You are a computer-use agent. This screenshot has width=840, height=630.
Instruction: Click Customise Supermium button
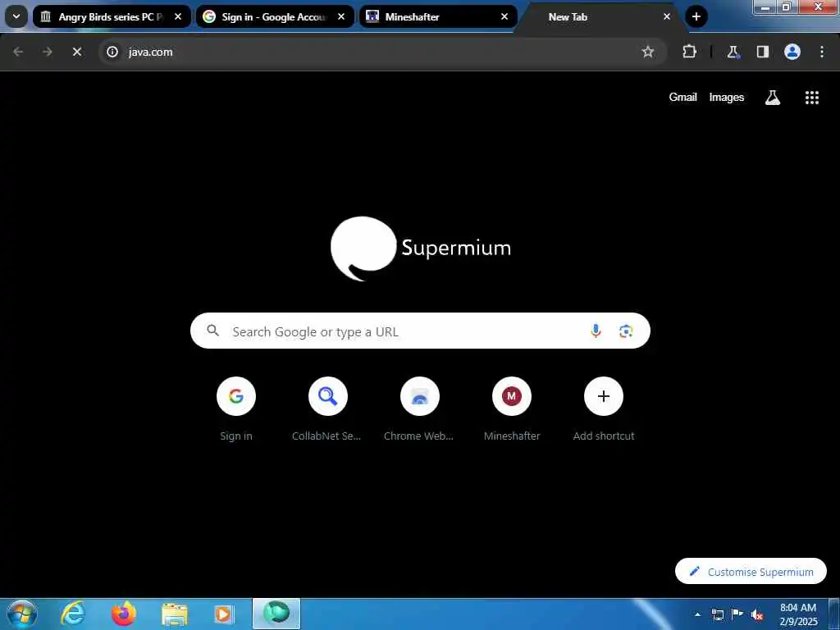point(751,571)
